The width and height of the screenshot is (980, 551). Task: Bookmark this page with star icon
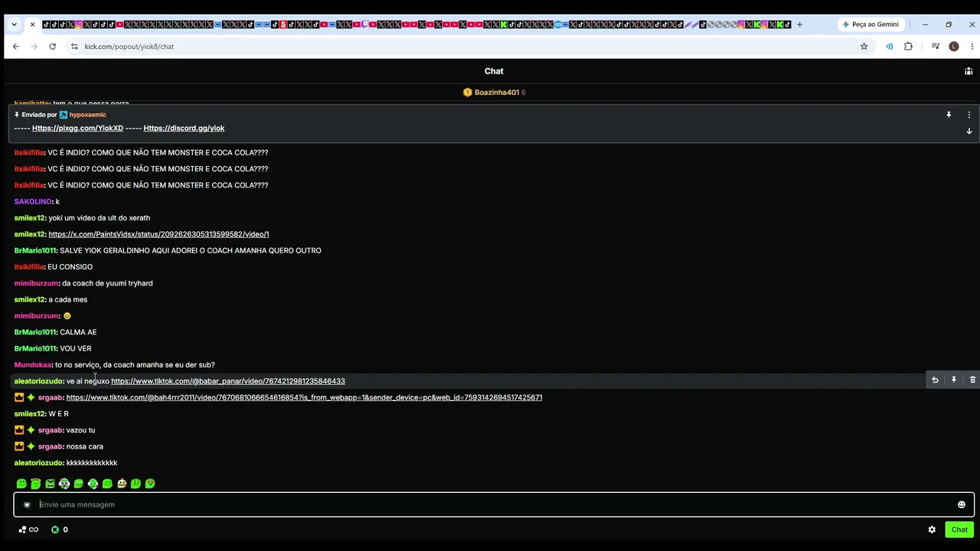(x=864, y=47)
